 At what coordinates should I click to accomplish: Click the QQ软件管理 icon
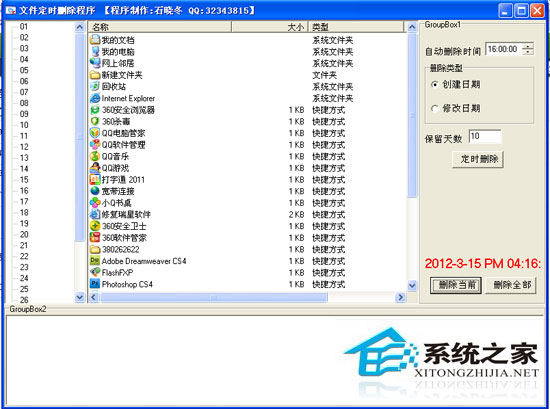point(95,144)
